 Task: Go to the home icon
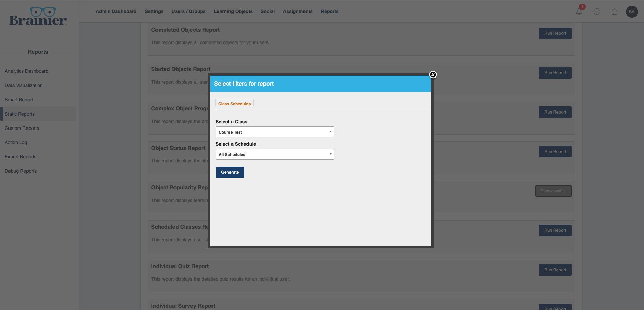[x=614, y=12]
